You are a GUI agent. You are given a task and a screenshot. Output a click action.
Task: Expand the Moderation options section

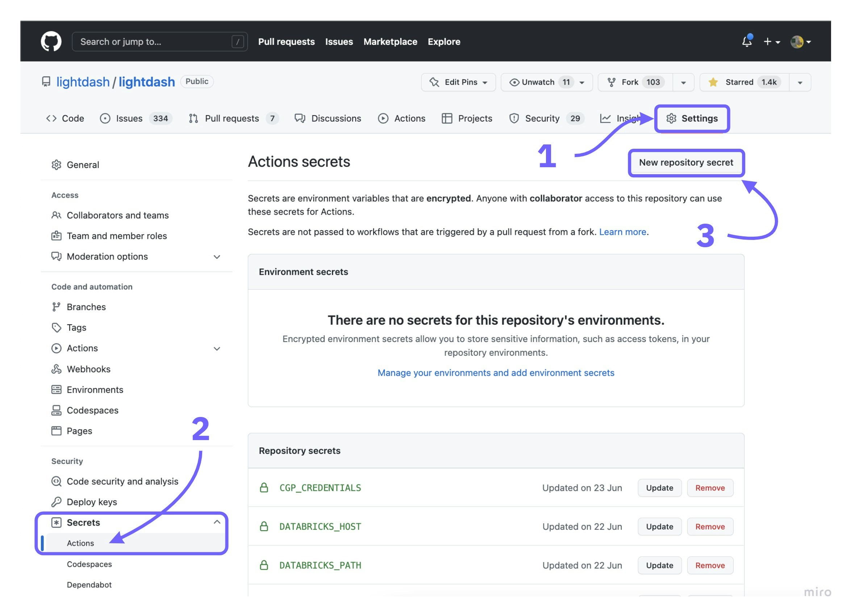pyautogui.click(x=217, y=257)
